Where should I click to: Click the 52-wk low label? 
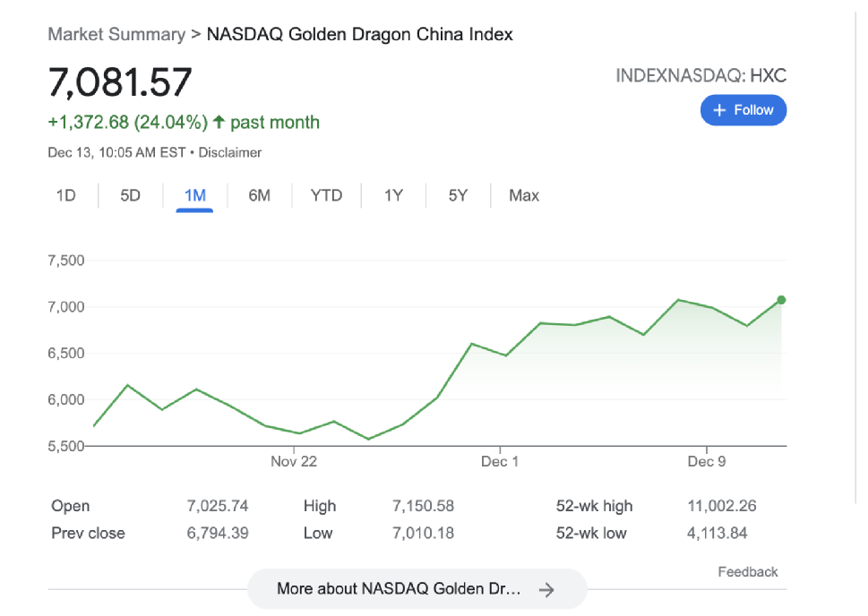tap(591, 533)
